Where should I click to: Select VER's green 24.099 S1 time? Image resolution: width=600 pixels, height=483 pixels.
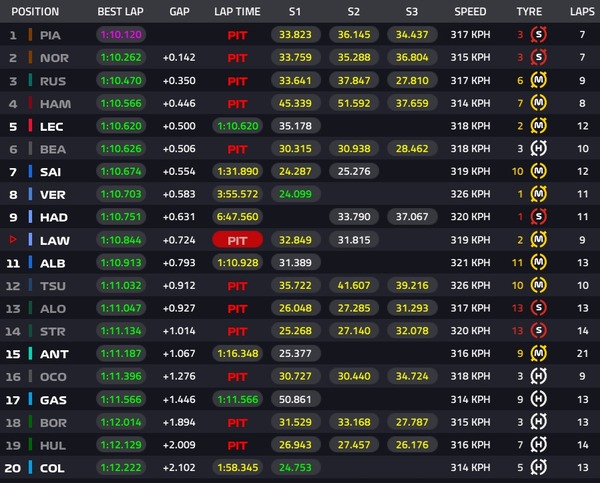[x=295, y=194]
